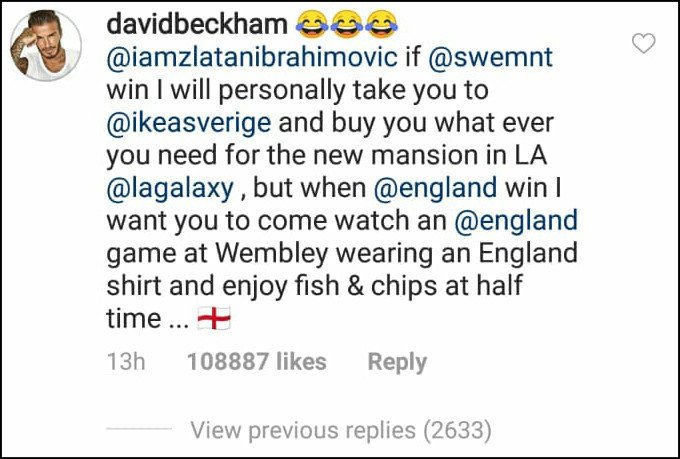This screenshot has height=459, width=680.
Task: Click the middle laughing-crying emoji
Action: coord(347,25)
